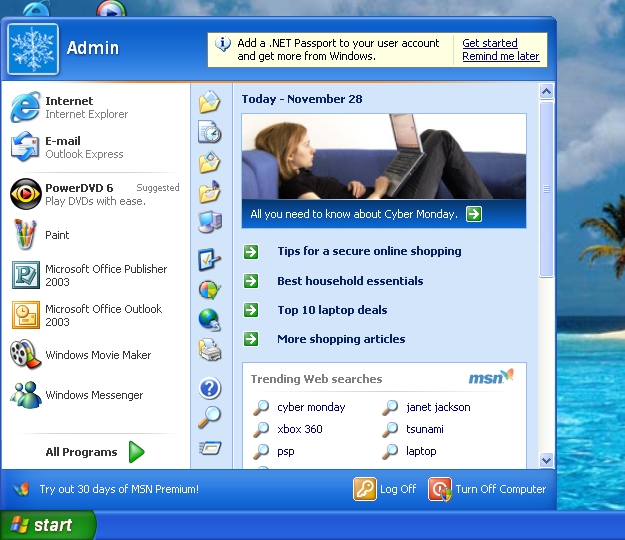This screenshot has height=540, width=625.
Task: Click Remind me later link
Action: [x=501, y=56]
